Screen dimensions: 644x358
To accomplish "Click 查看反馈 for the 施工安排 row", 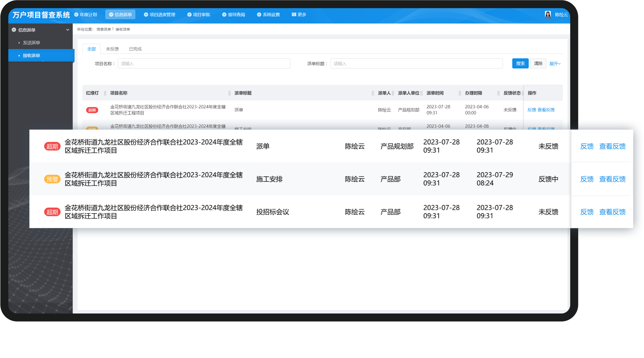I will pyautogui.click(x=612, y=179).
